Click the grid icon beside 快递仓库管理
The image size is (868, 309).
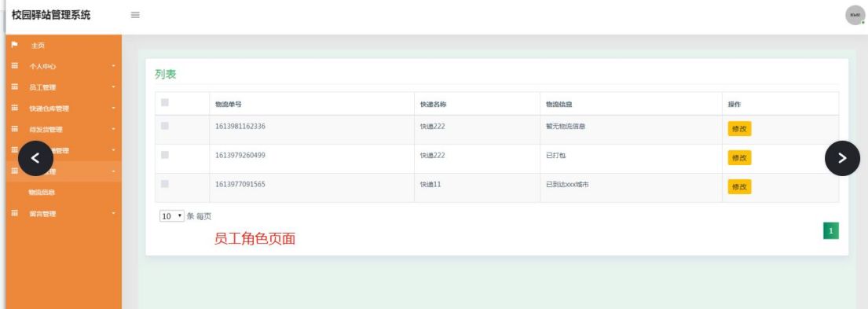14,108
